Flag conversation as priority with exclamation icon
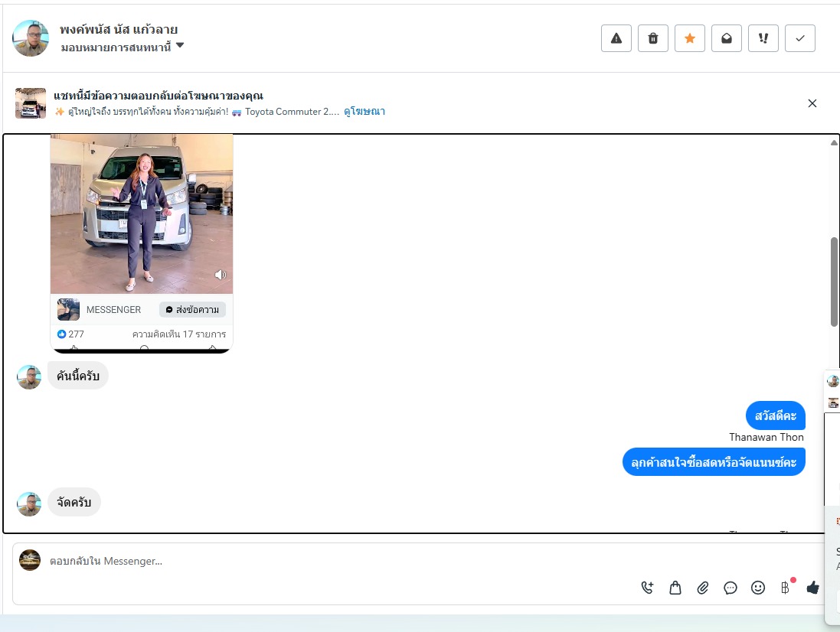This screenshot has height=632, width=840. point(763,38)
